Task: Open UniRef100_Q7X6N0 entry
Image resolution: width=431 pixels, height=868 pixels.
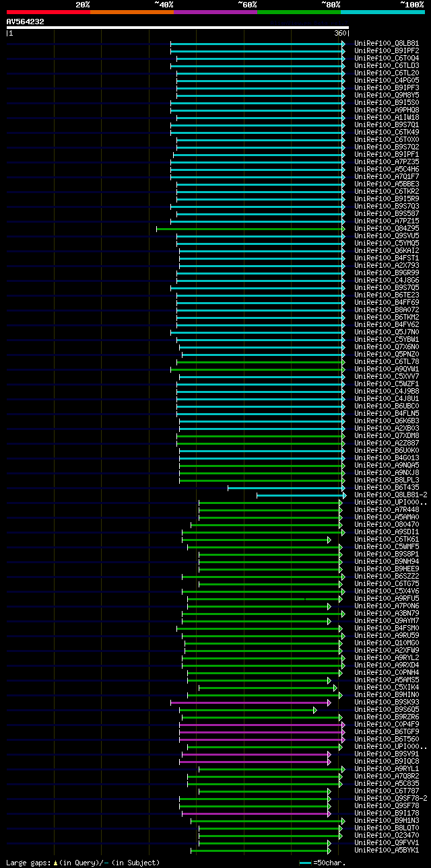Action: pos(387,347)
